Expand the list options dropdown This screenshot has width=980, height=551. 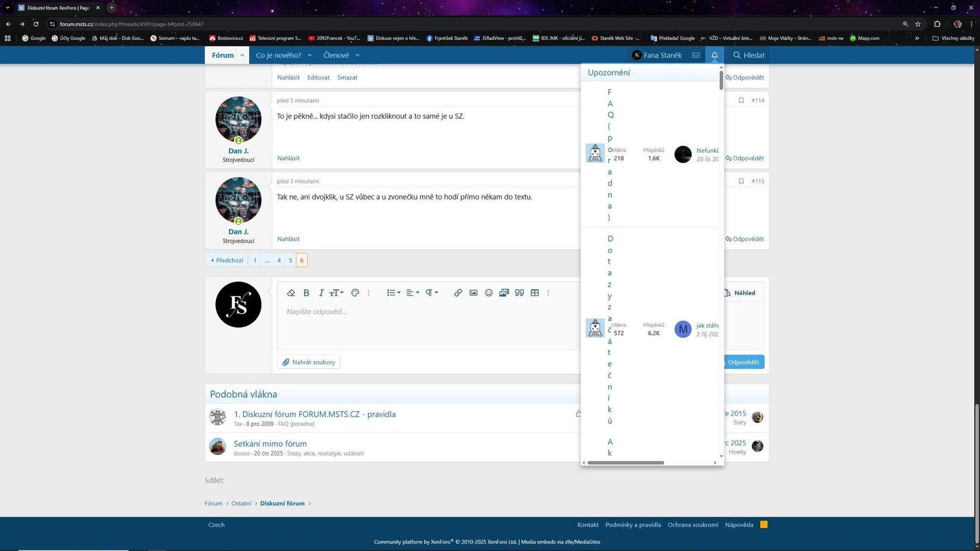point(393,293)
